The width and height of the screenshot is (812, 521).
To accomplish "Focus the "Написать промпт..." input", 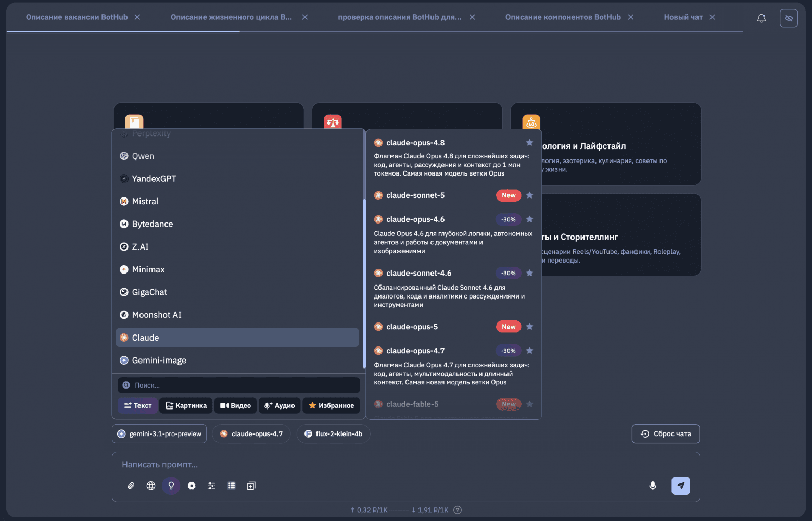I will [406, 465].
